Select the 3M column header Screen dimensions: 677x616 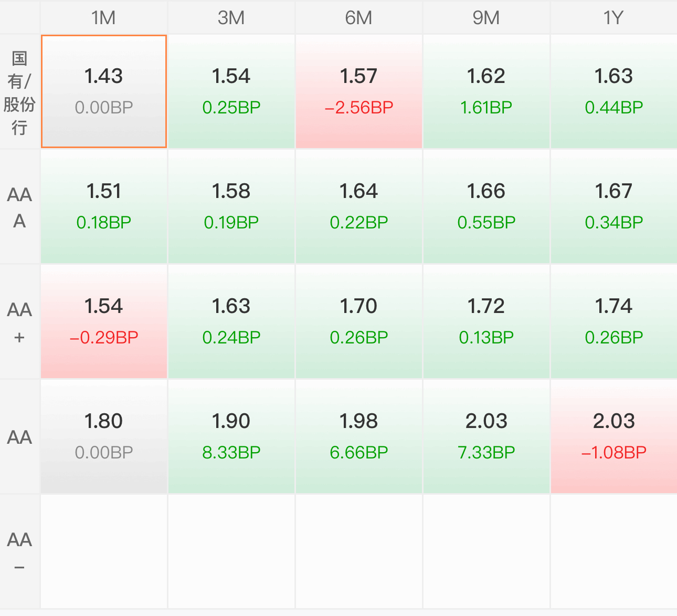[231, 17]
